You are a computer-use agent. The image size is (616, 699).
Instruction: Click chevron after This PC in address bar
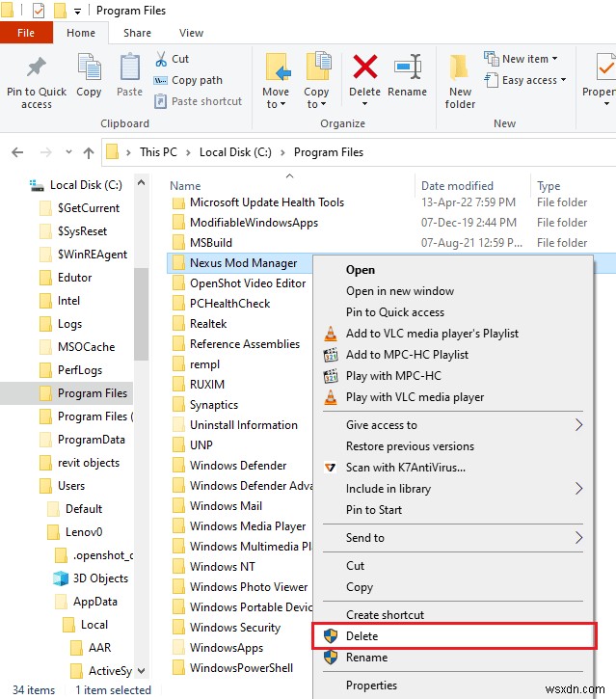point(188,153)
